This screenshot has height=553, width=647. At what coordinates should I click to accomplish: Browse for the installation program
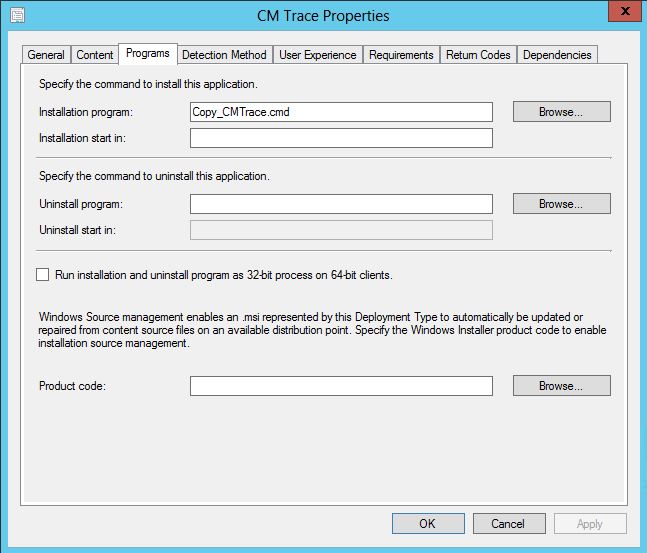point(562,112)
